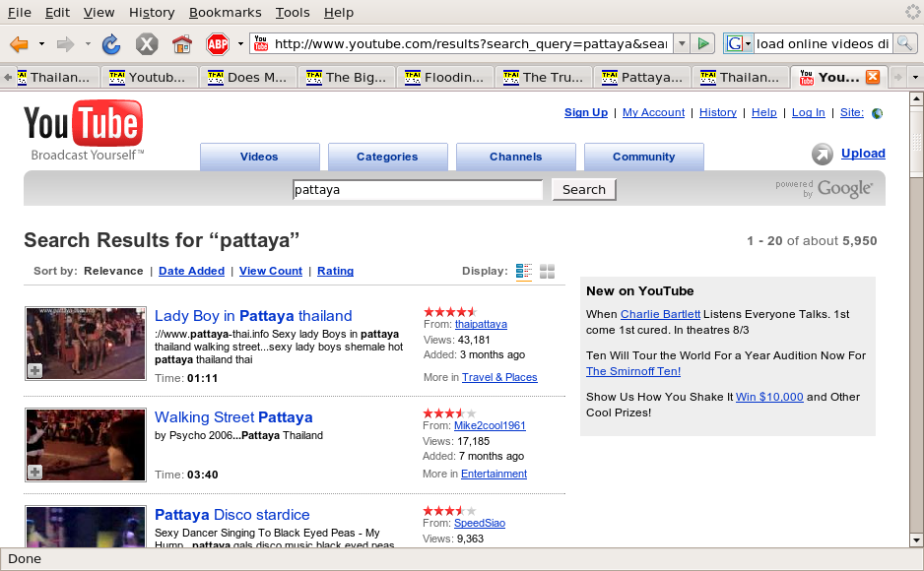Switch to the Pattaya... browser tab
924x571 pixels.
tap(642, 77)
